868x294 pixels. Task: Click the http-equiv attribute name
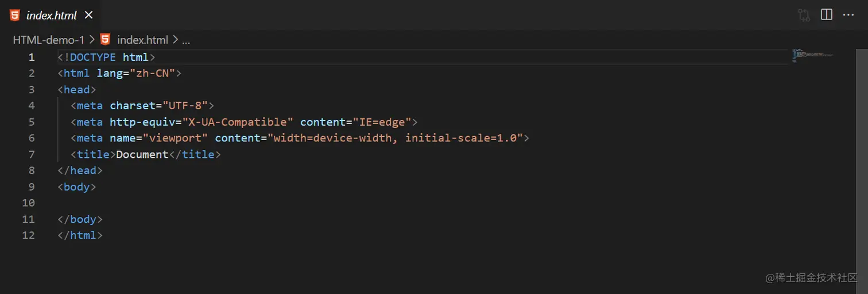(142, 122)
